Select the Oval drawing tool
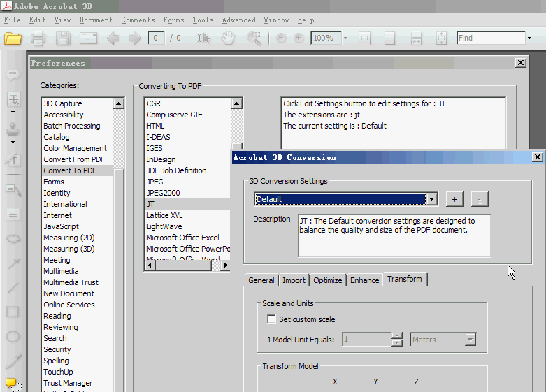The width and height of the screenshot is (546, 392). tap(13, 337)
